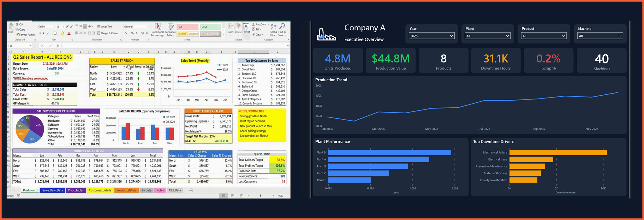Open the Merge & Center dropdown arrow
The image size is (644, 220).
click(x=121, y=33)
